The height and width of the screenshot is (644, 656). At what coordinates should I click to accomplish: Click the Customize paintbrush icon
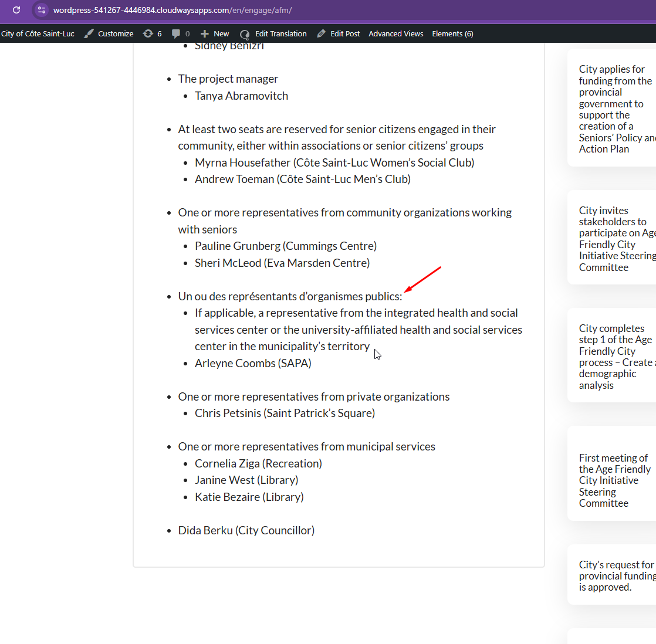pos(89,34)
